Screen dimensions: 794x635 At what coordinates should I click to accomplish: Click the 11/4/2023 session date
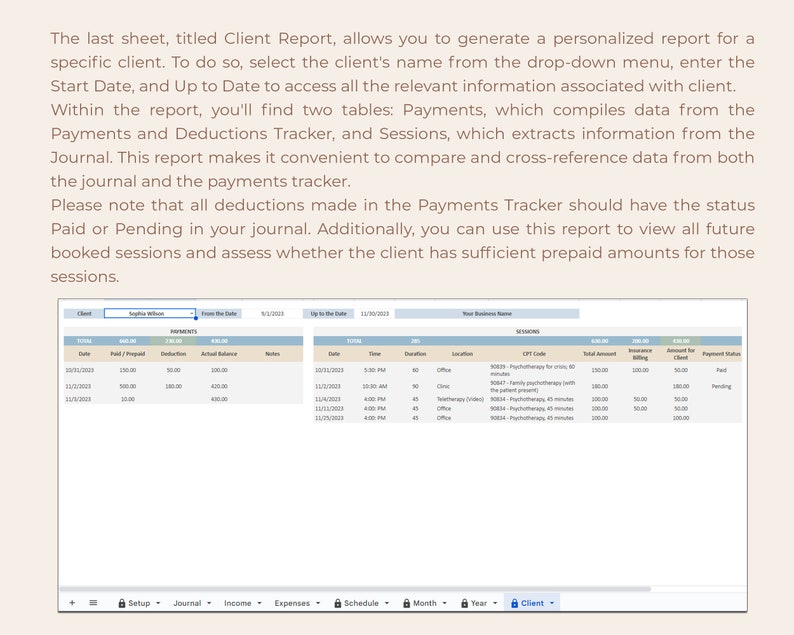[x=328, y=400]
